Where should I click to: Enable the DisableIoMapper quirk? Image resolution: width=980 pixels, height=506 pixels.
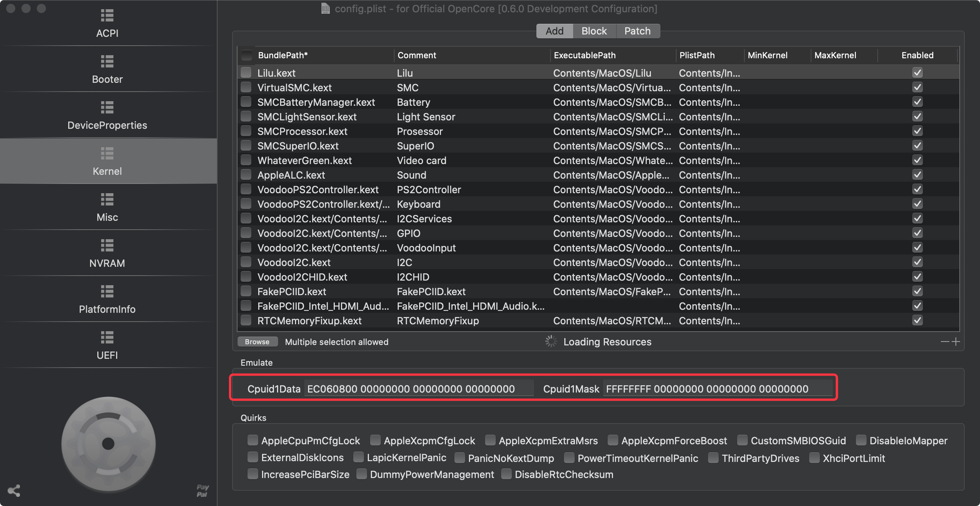coord(861,440)
